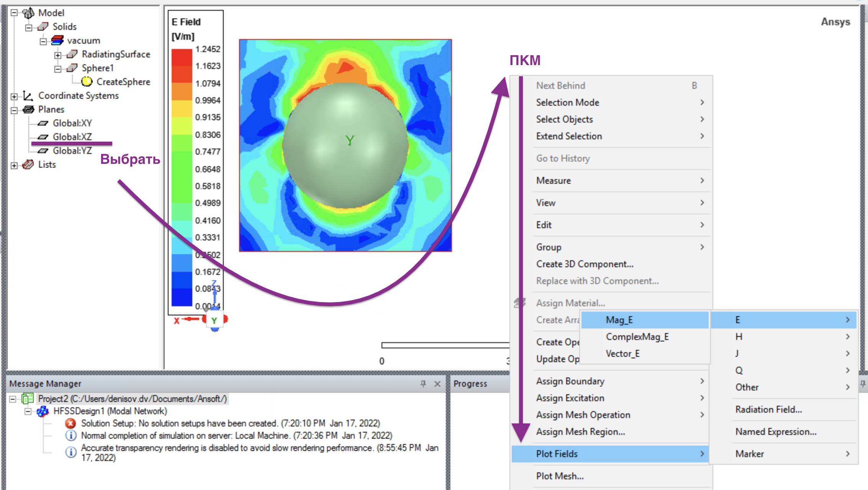Click the Planes folder icon
Image resolution: width=868 pixels, height=490 pixels.
coord(28,109)
